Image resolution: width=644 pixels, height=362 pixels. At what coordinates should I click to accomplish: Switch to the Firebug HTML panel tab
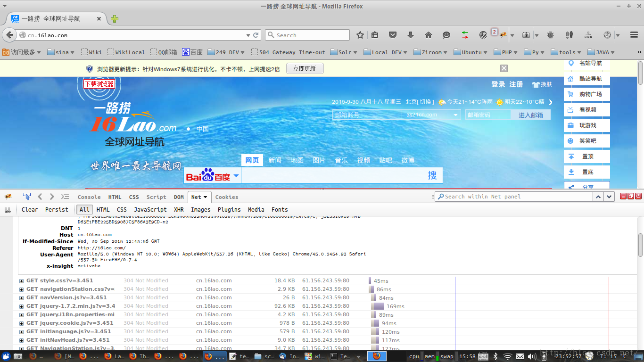point(115,197)
